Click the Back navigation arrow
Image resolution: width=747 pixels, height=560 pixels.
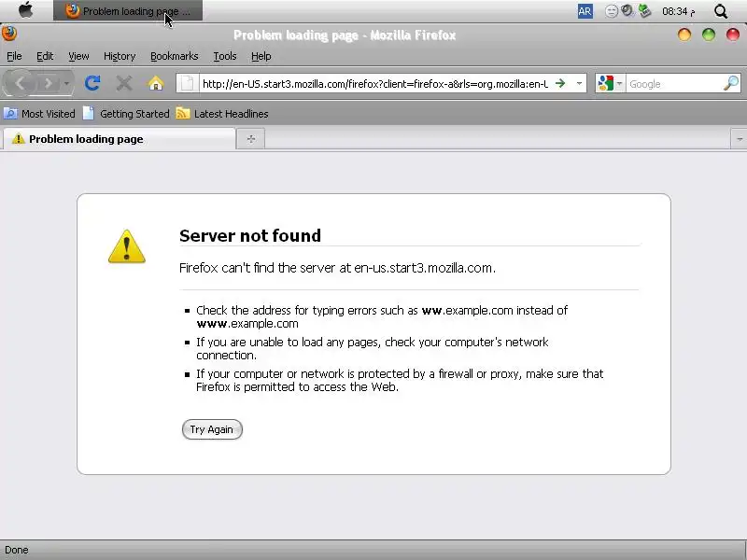(20, 83)
